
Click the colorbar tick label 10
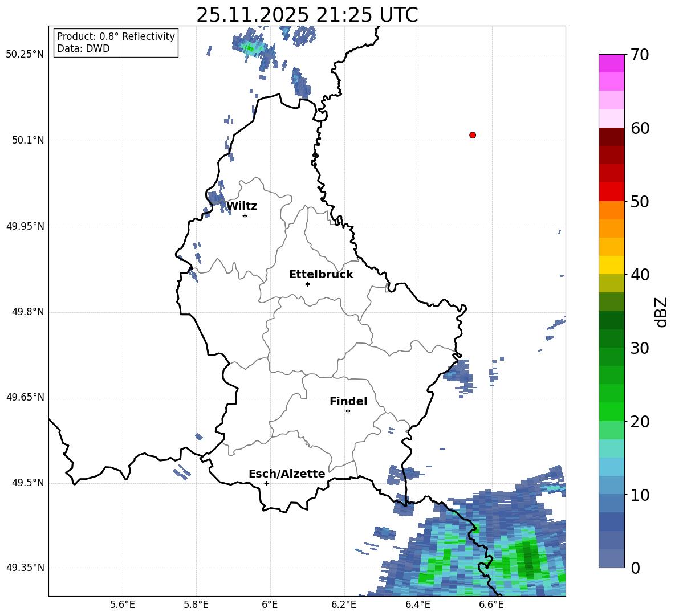[640, 495]
